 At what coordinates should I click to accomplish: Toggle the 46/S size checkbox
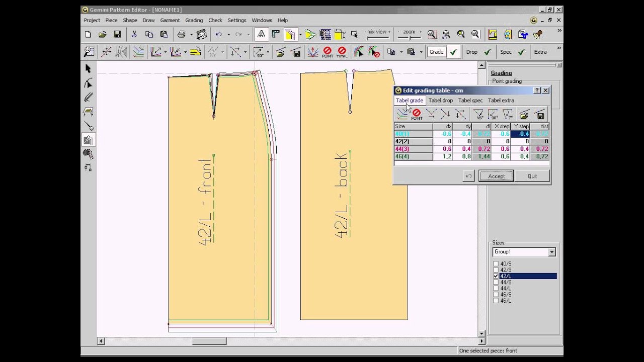click(x=496, y=295)
